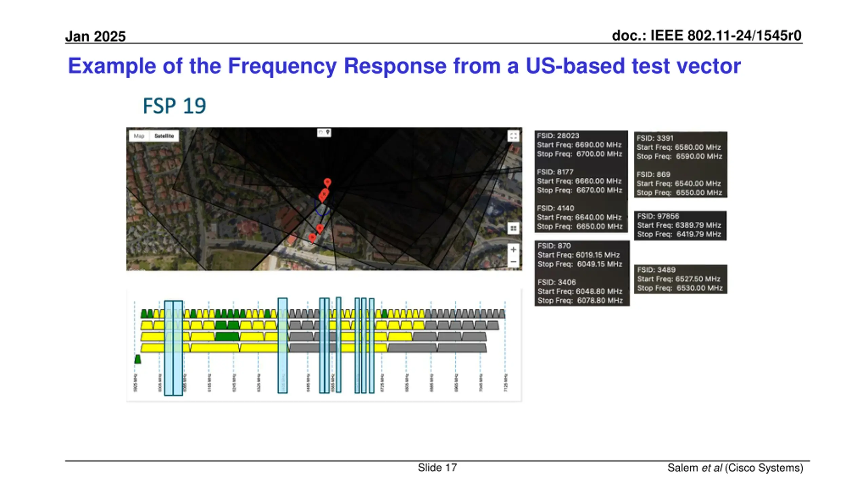
Task: Click the FSID: 28023 label
Action: (x=558, y=136)
